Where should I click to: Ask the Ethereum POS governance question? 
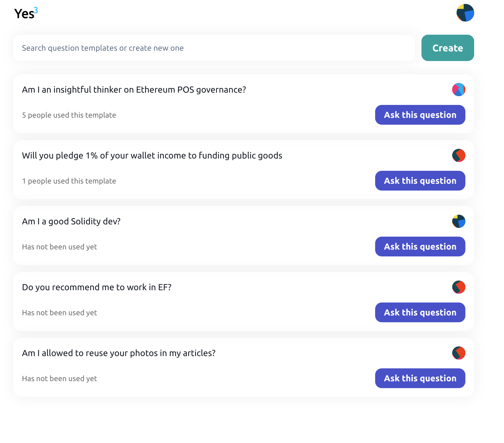[420, 115]
